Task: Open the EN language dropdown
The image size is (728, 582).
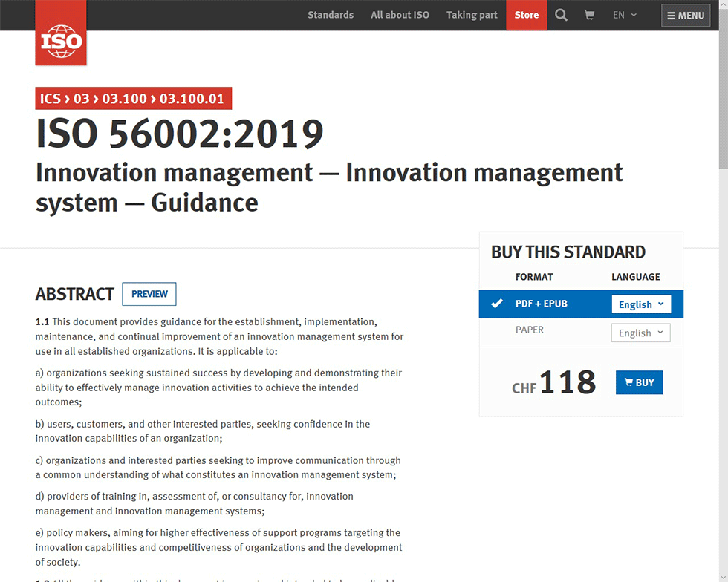Action: point(625,15)
